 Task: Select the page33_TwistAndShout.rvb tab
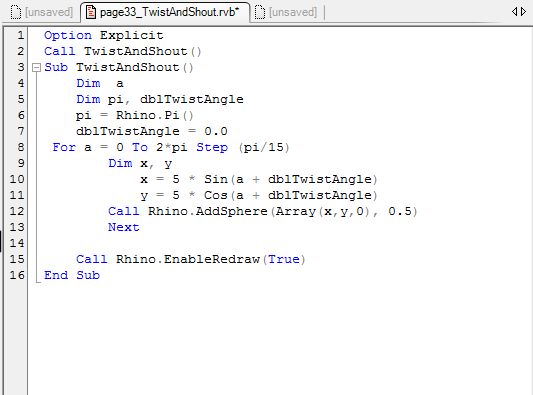click(x=165, y=12)
